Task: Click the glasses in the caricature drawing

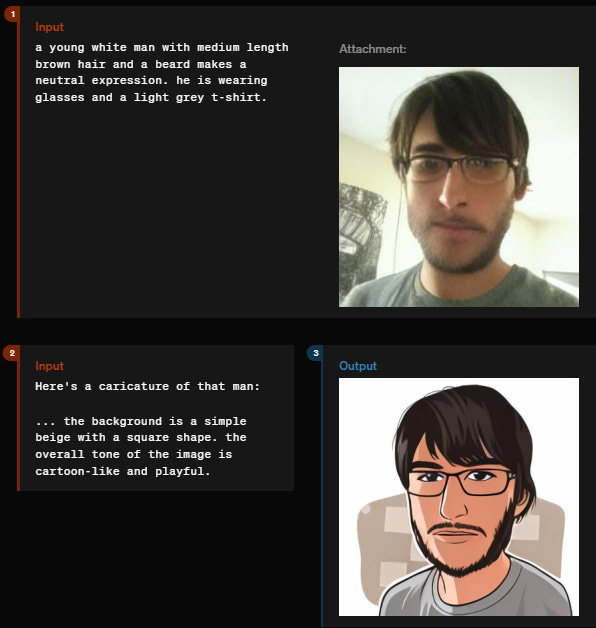Action: 461,481
